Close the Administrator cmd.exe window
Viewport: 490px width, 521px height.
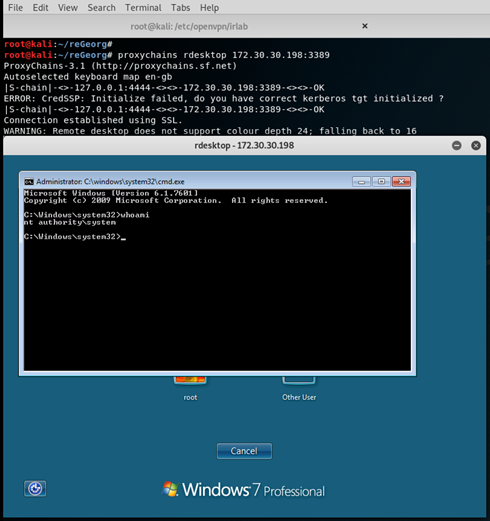[x=401, y=182]
